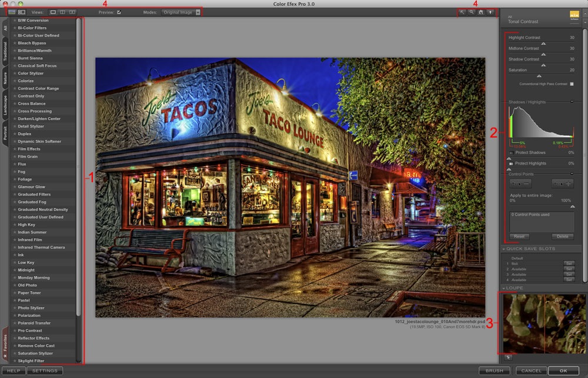Switch to the Traditional tab
This screenshot has width=588, height=378.
(x=5, y=51)
